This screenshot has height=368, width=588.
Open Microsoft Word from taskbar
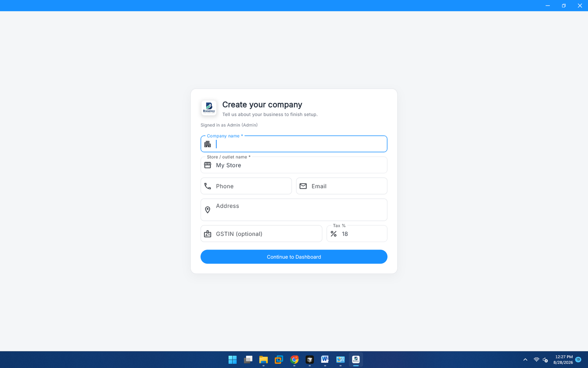coord(325,360)
